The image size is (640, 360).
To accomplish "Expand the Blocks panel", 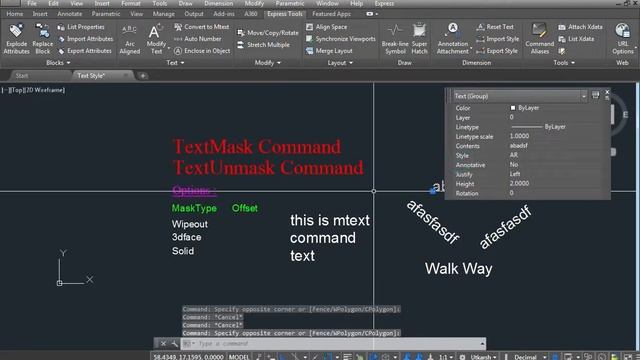I will click(x=58, y=63).
